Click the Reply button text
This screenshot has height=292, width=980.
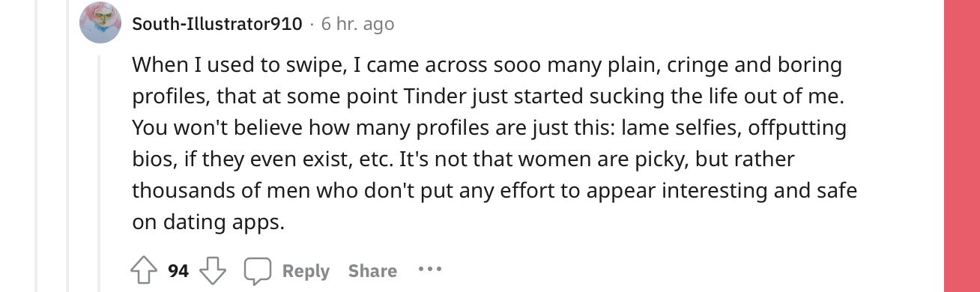(306, 270)
